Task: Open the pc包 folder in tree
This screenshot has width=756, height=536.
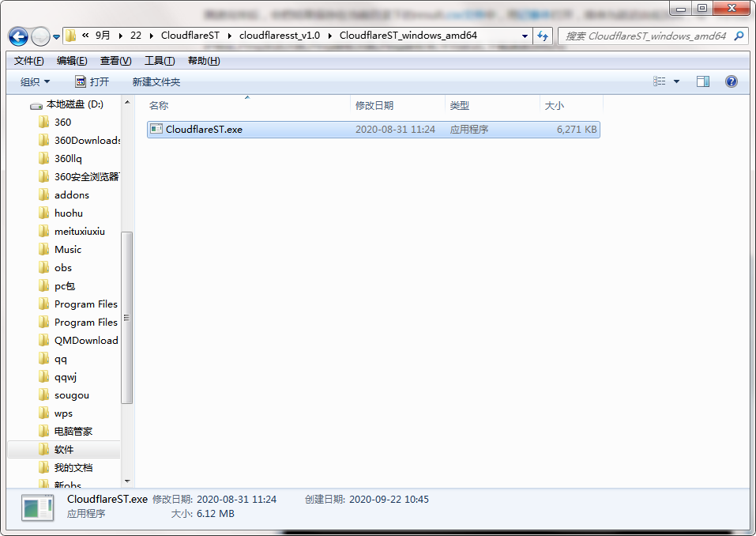Action: pos(56,286)
